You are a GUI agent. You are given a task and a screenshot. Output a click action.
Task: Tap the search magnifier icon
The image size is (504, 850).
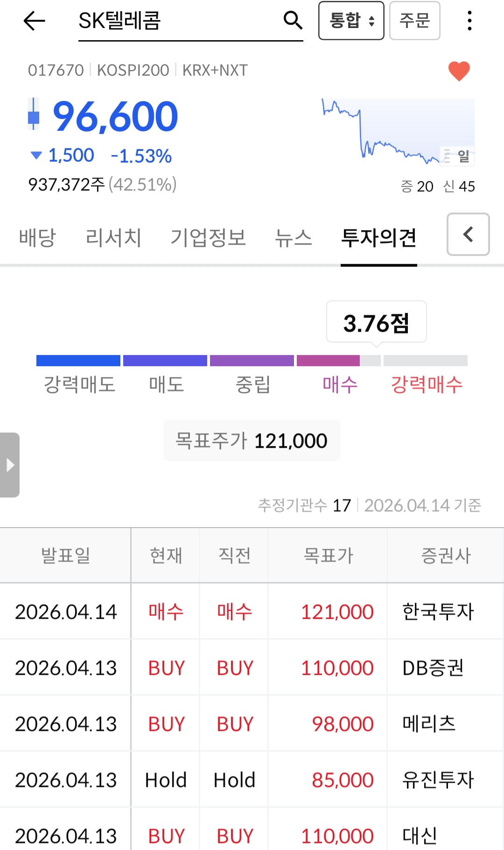click(x=293, y=20)
